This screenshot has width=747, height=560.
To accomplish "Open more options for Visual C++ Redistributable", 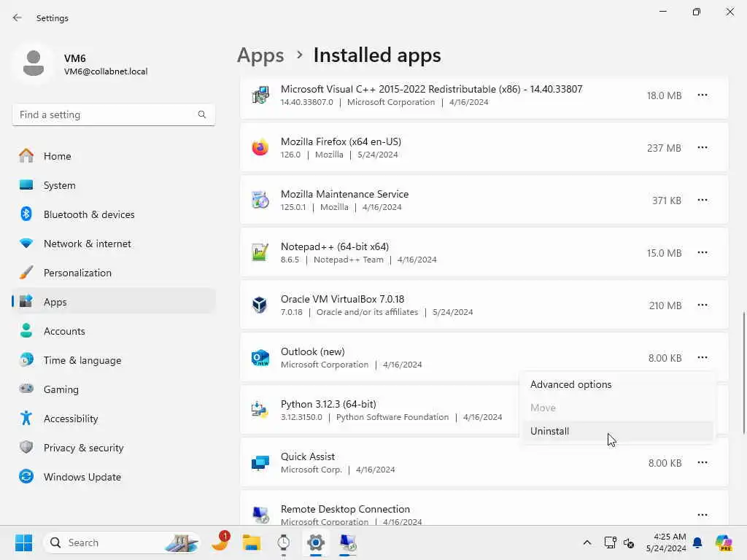I will click(x=703, y=96).
